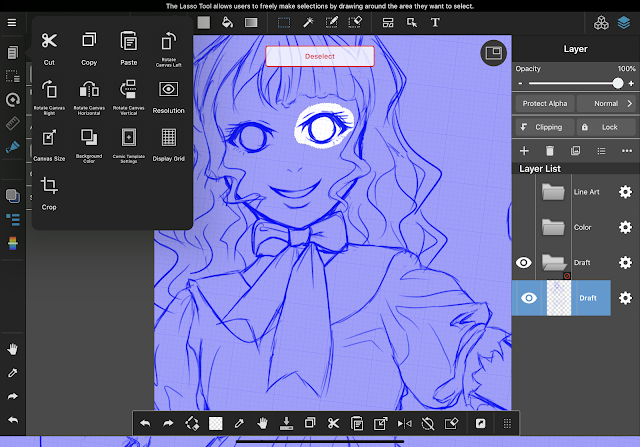Hide the selected Draft layer eye

click(x=529, y=298)
